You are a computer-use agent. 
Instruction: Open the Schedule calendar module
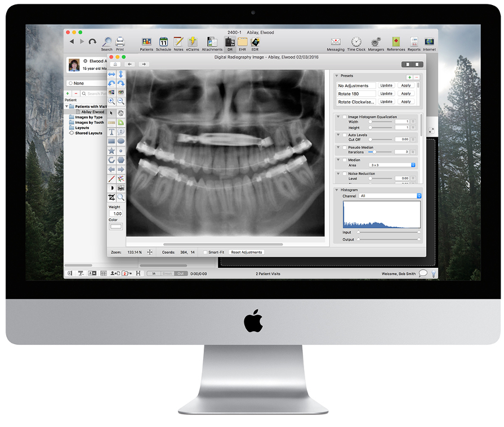point(163,44)
